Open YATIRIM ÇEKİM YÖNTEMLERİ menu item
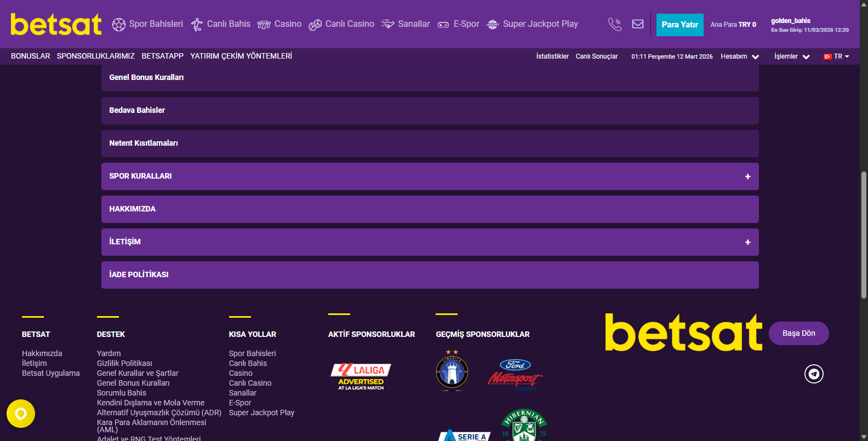868x441 pixels. (x=241, y=56)
